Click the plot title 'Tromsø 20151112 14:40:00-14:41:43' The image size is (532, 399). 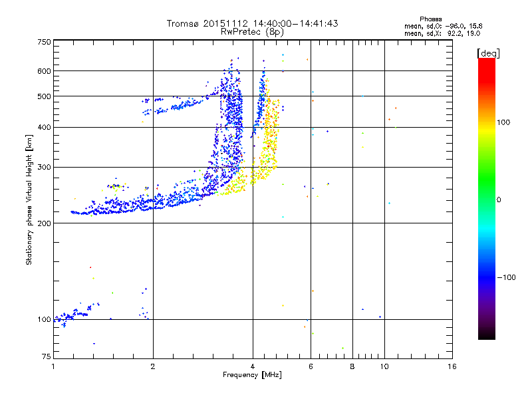(252, 23)
